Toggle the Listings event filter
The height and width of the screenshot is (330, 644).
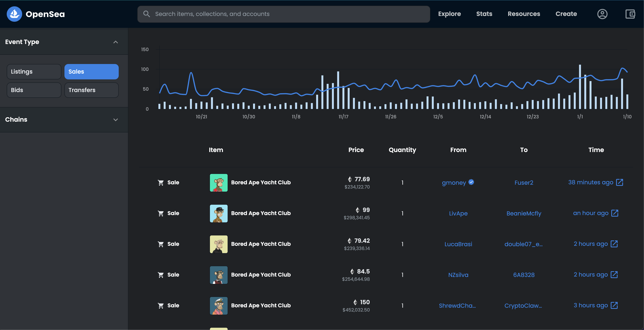pos(34,72)
